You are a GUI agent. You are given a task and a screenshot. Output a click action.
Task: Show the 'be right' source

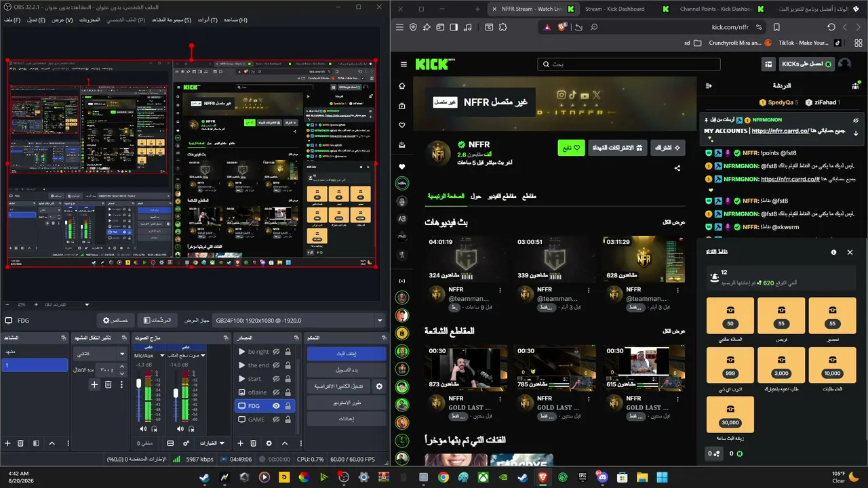coord(276,352)
